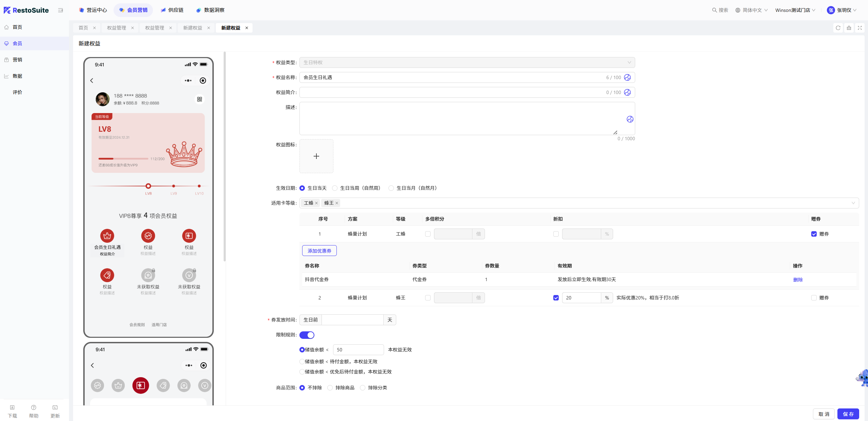Click the 下载 download icon

click(12, 407)
